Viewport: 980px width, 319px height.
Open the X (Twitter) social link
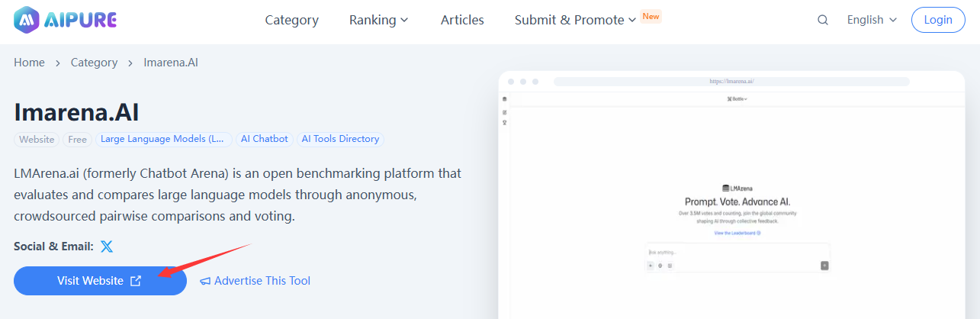107,246
